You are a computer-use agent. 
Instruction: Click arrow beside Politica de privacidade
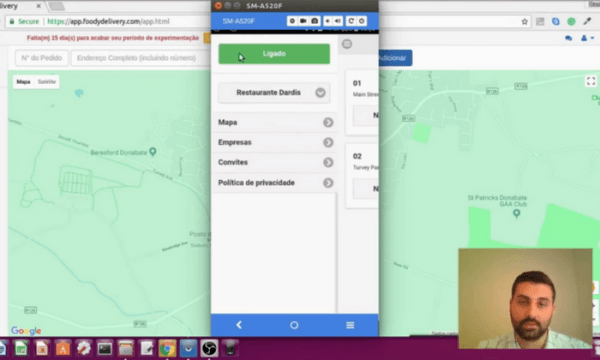point(328,183)
